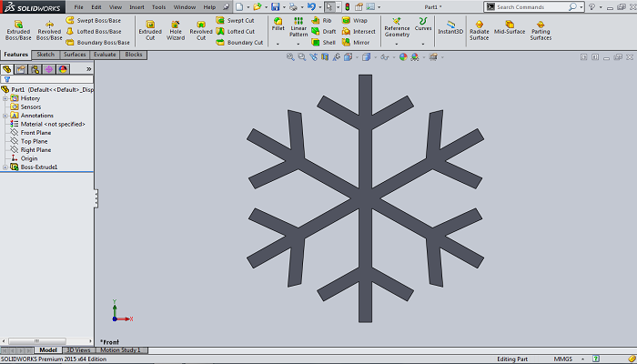The width and height of the screenshot is (637, 364).
Task: Switch to the Sketch tab
Action: [45, 55]
